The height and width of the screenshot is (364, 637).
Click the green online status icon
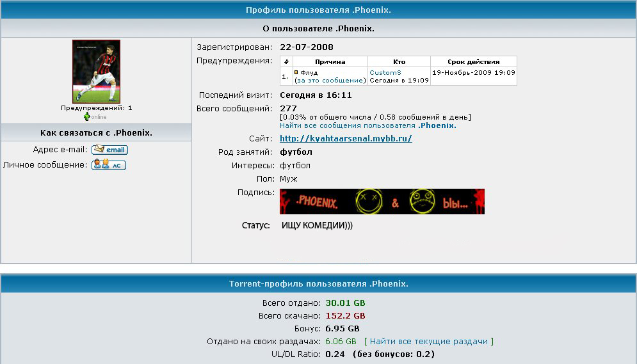pyautogui.click(x=86, y=117)
